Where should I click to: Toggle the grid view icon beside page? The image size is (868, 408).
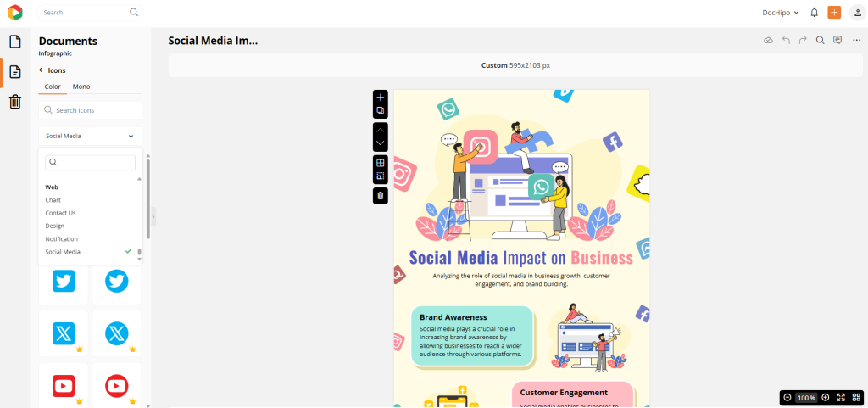[381, 163]
